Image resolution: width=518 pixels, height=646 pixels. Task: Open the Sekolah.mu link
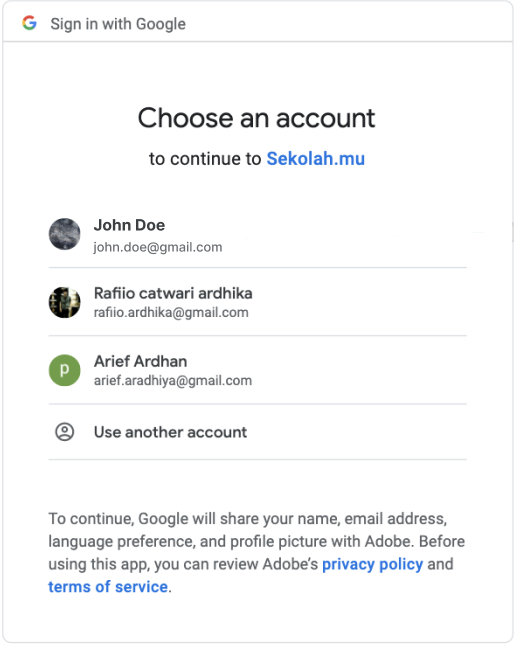(316, 159)
